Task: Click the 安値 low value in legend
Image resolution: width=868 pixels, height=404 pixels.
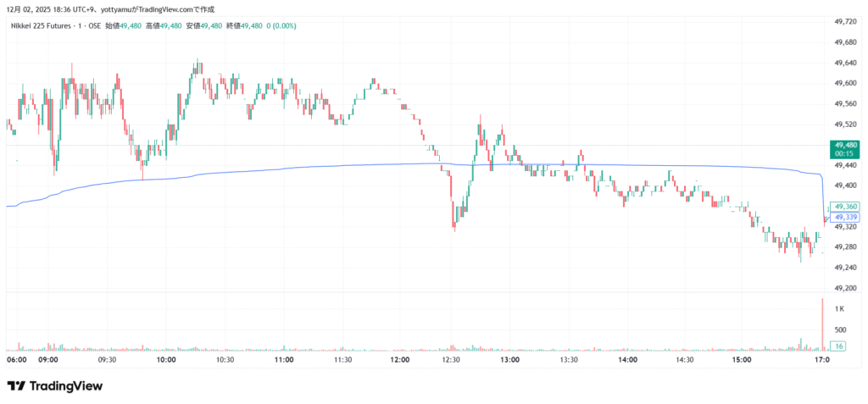Action: [x=210, y=25]
